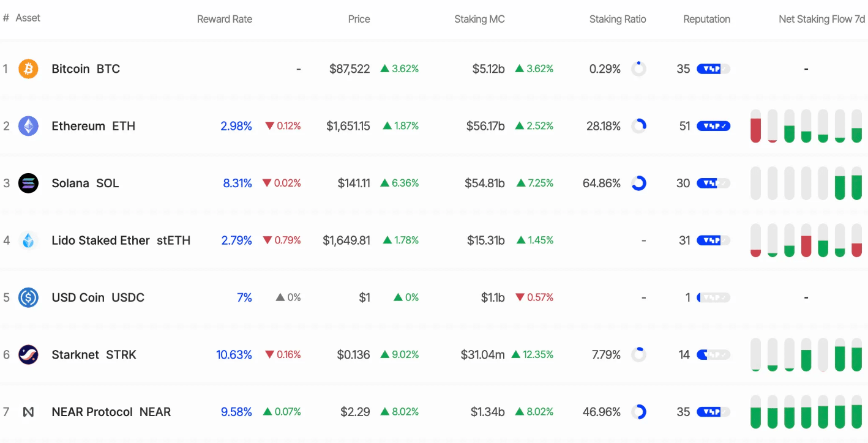Image resolution: width=868 pixels, height=443 pixels.
Task: Open the Ethereum ETH asset page
Action: (94, 126)
